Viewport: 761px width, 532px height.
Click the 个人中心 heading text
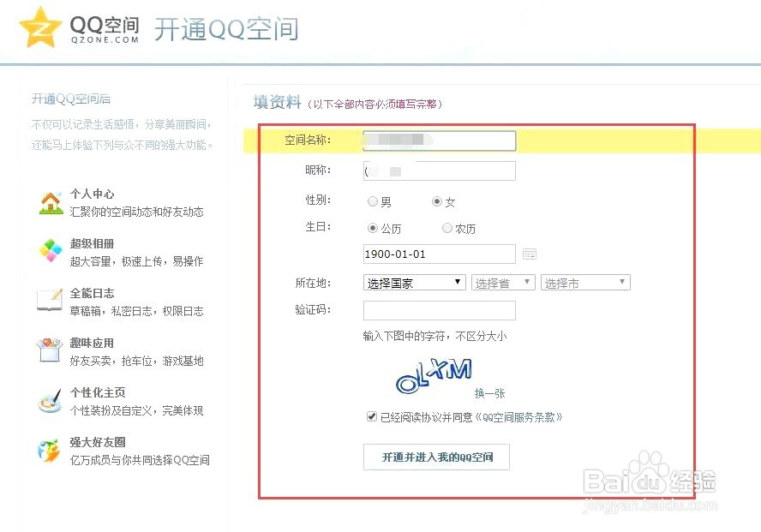coord(93,194)
